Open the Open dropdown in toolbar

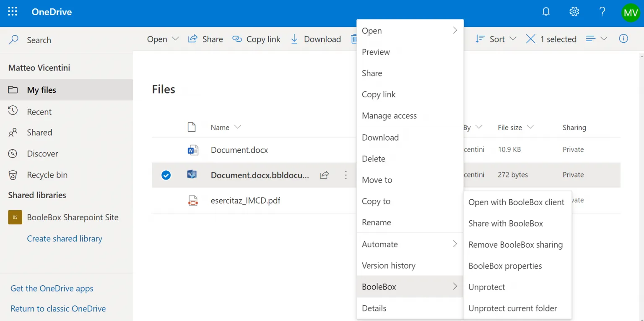(163, 39)
